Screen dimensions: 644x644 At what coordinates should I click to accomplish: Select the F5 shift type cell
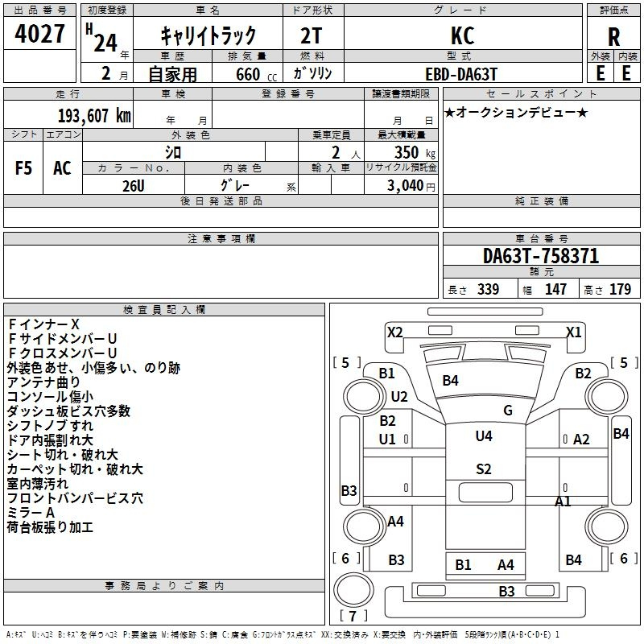(23, 168)
